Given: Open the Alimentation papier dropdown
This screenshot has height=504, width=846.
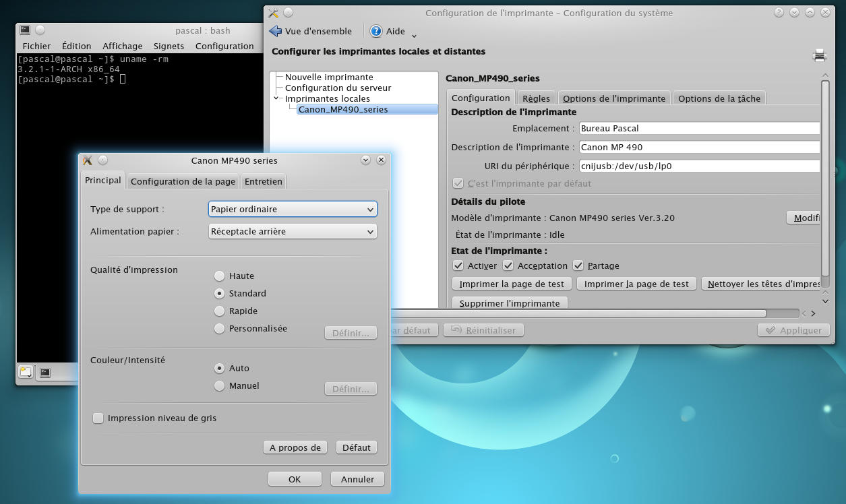Looking at the screenshot, I should (293, 231).
